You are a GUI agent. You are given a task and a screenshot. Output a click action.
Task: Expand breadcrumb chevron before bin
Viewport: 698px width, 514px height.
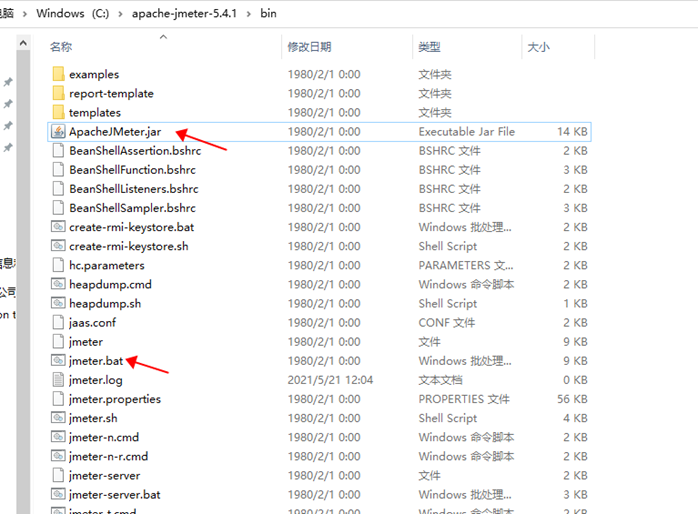click(x=249, y=14)
